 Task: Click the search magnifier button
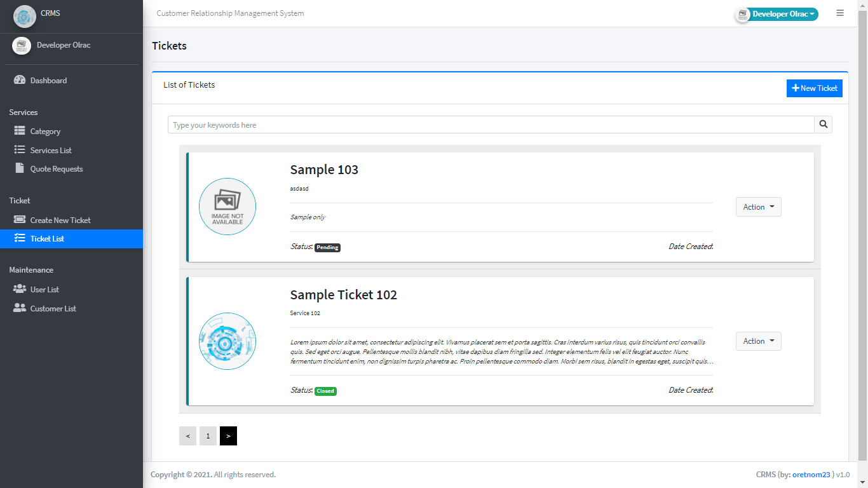coord(824,125)
